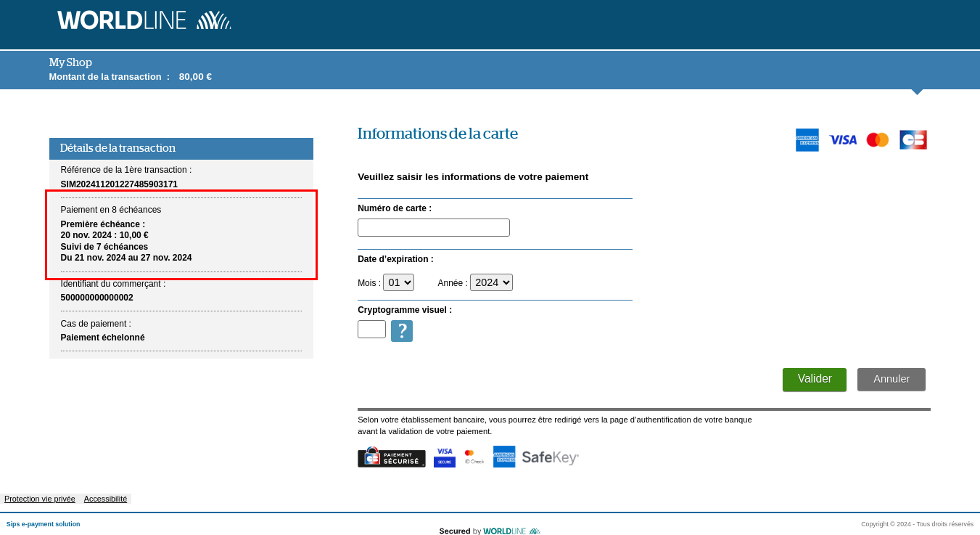Click 'Paiement en 8 échéances' text

tap(111, 210)
